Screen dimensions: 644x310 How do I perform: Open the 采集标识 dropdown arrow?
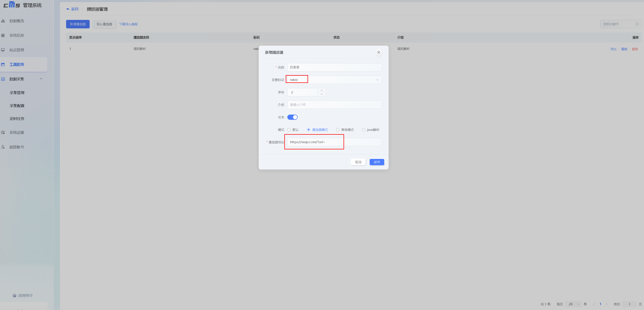pyautogui.click(x=377, y=80)
